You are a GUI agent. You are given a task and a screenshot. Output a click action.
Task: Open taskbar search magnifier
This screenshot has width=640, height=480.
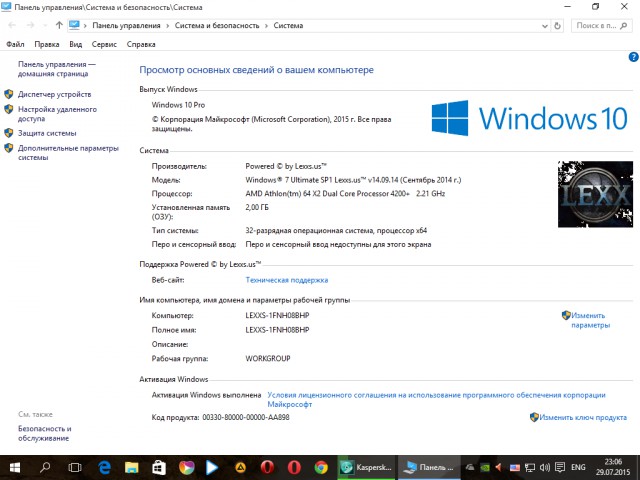click(45, 467)
